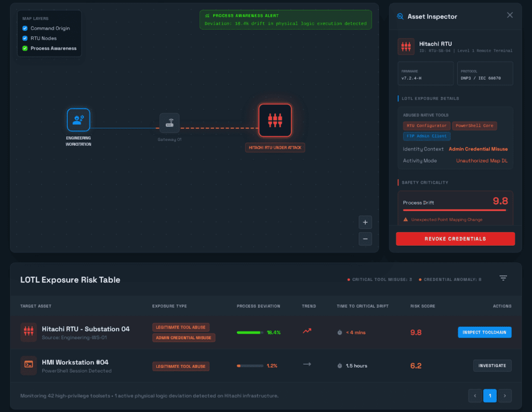Screen dimensions: 532x412
Task: Select page 1 in pagination
Action: (489, 396)
